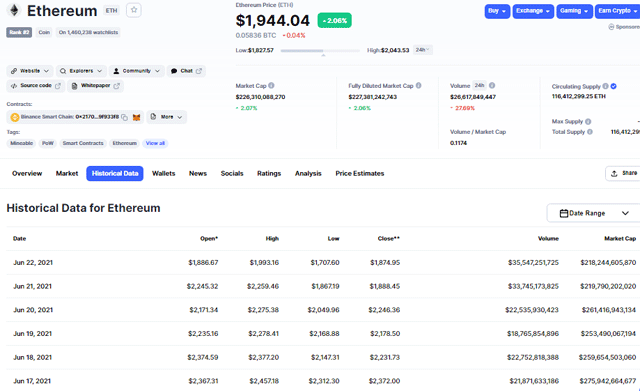This screenshot has height=391, width=640.
Task: Open the Exchange dropdown
Action: pyautogui.click(x=533, y=11)
